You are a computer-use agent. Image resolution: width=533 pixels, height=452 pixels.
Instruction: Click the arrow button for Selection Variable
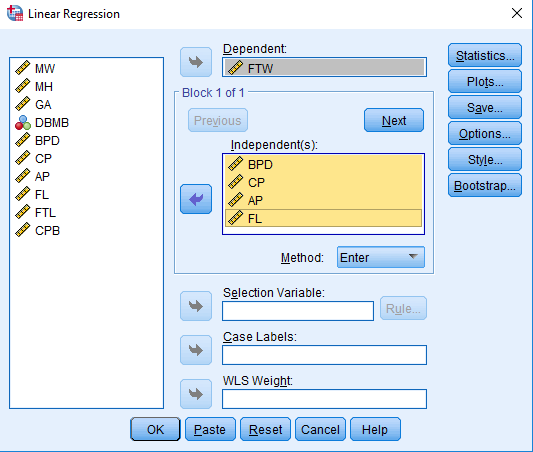pos(196,306)
